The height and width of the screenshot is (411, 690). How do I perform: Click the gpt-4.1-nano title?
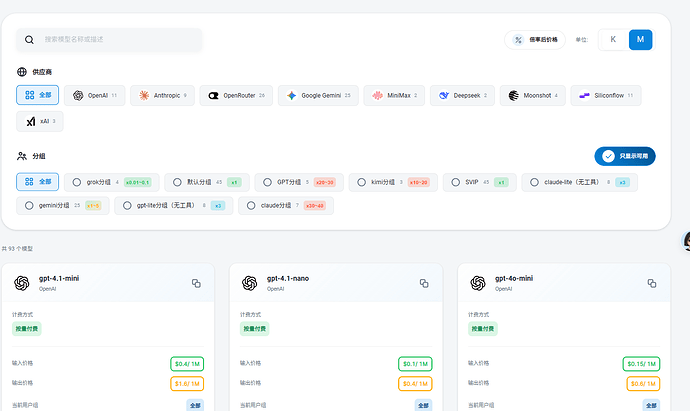[x=288, y=279]
